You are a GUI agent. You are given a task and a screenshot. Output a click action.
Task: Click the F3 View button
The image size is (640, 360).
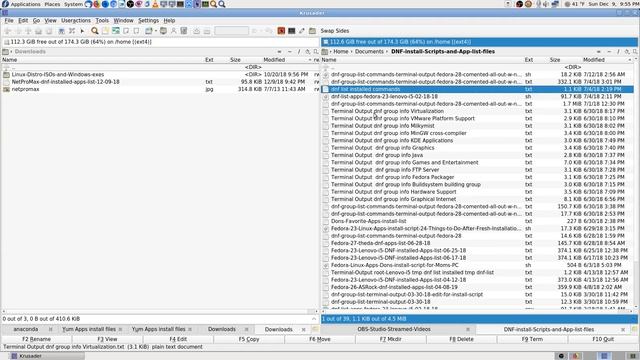pyautogui.click(x=107, y=339)
